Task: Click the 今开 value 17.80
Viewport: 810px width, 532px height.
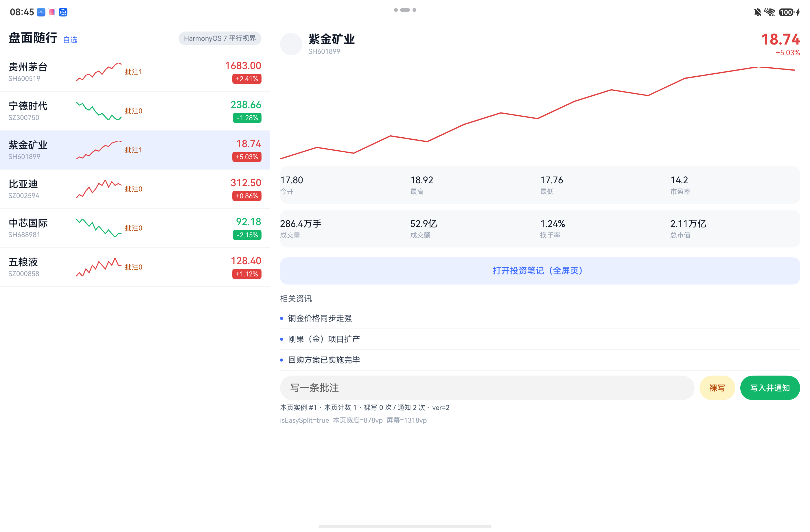Action: point(292,180)
